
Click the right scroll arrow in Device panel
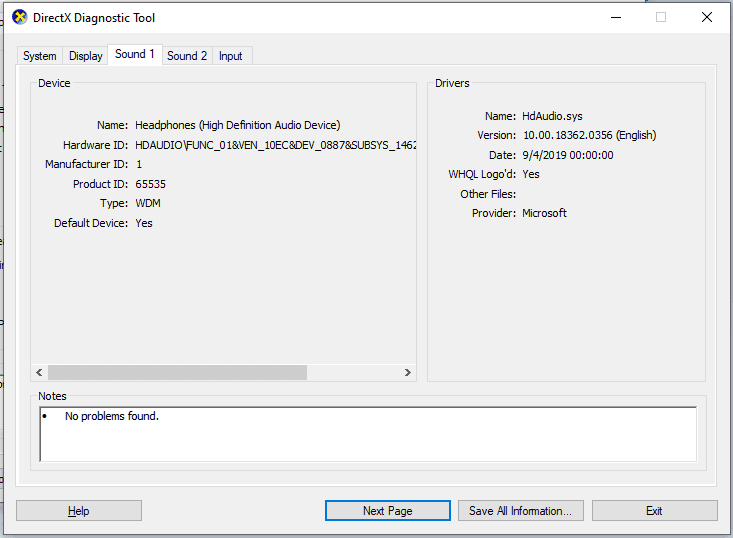coord(408,372)
